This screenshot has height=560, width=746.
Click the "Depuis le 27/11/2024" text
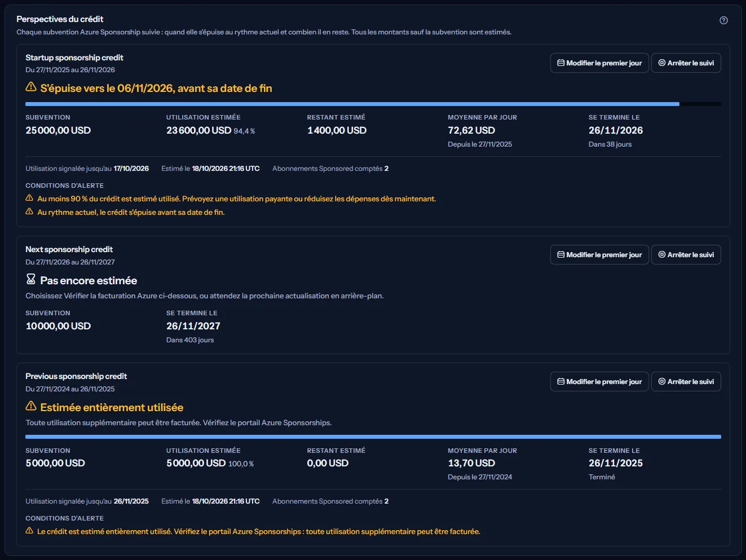click(480, 477)
